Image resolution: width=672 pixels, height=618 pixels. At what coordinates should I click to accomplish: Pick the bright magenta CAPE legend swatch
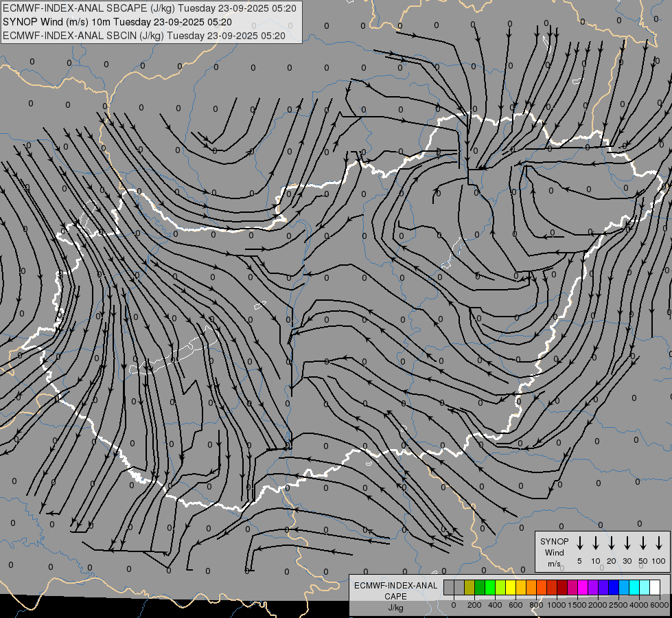(583, 587)
